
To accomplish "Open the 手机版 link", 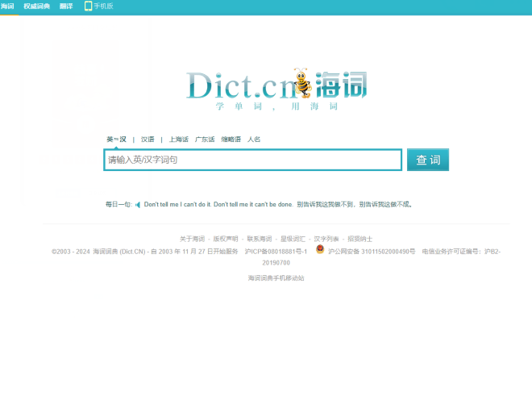I will pyautogui.click(x=103, y=6).
